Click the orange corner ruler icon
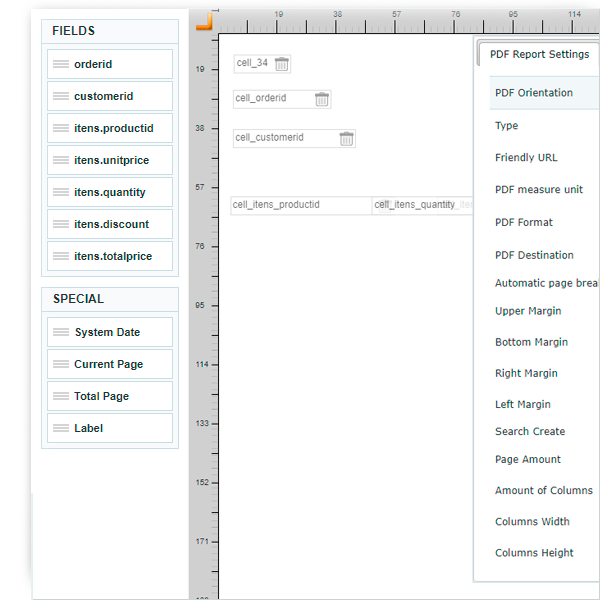Image resolution: width=600 pixels, height=600 pixels. pos(204,20)
